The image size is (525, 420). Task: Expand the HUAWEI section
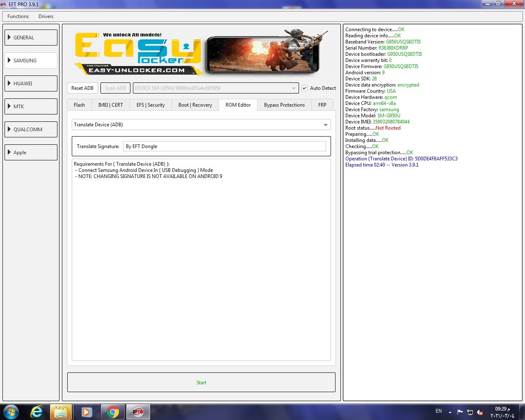tap(31, 83)
